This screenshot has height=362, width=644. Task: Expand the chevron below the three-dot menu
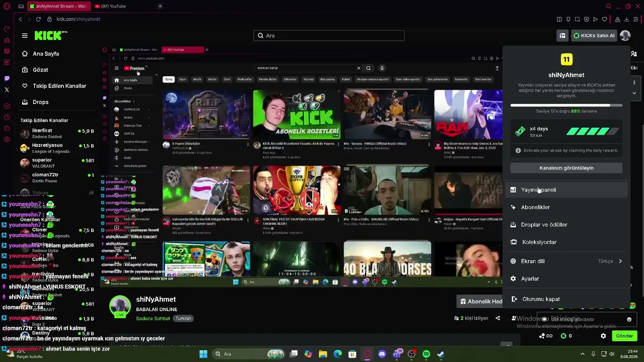pos(634,93)
